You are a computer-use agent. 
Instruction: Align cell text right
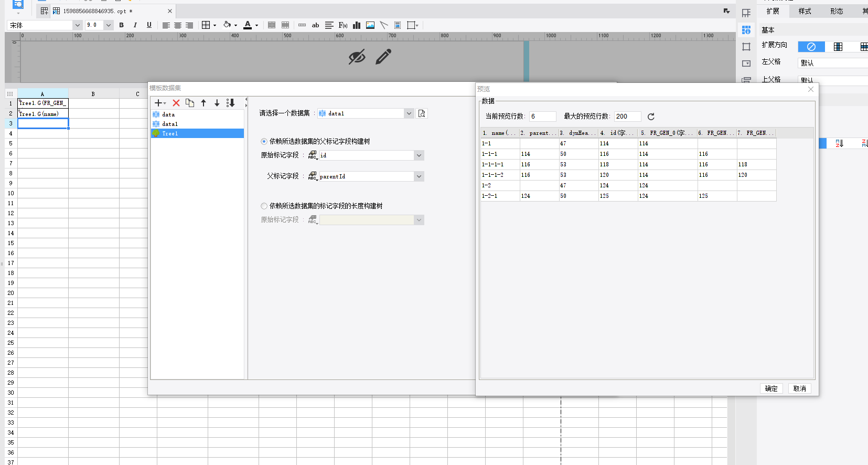click(x=189, y=25)
